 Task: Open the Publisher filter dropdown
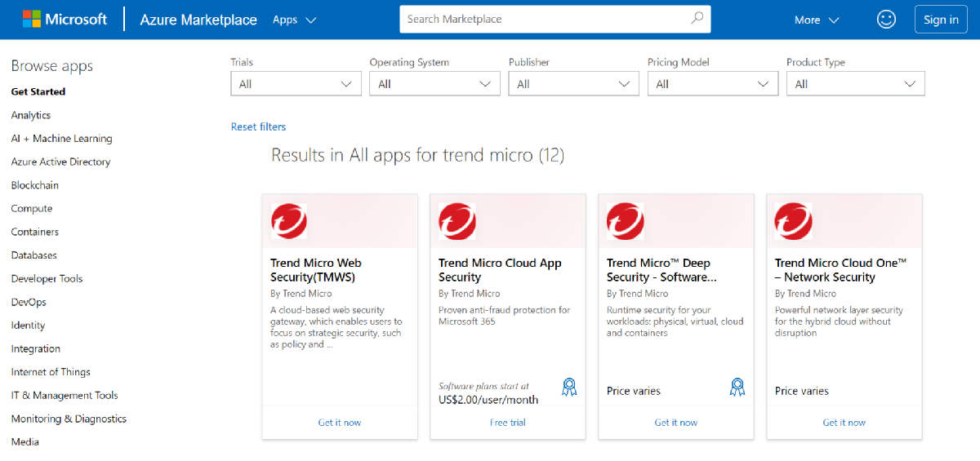(573, 84)
